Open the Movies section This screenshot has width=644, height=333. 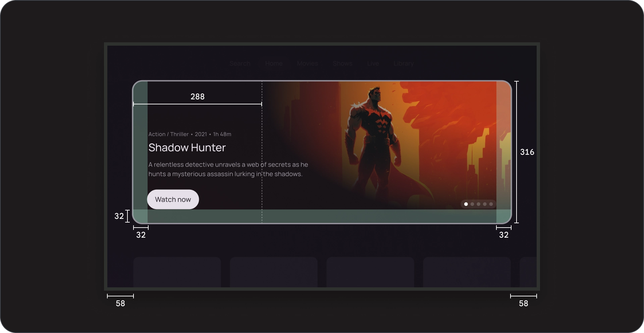[307, 63]
